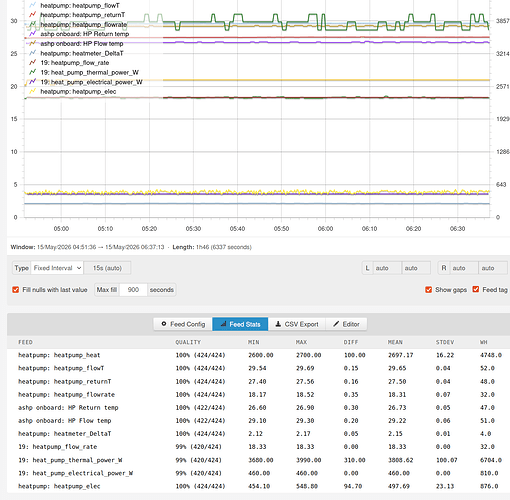Viewport: 510px width, 500px height.
Task: Disable the Show gaps checkbox
Action: pyautogui.click(x=429, y=290)
